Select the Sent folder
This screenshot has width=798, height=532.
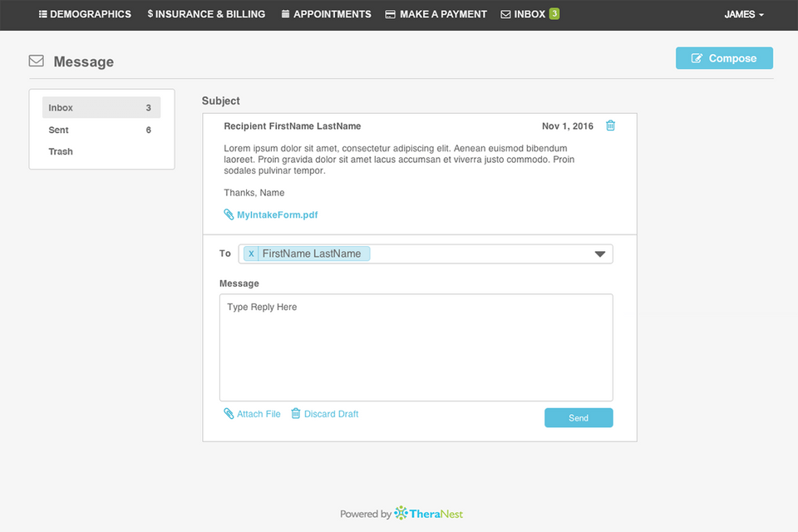[59, 130]
